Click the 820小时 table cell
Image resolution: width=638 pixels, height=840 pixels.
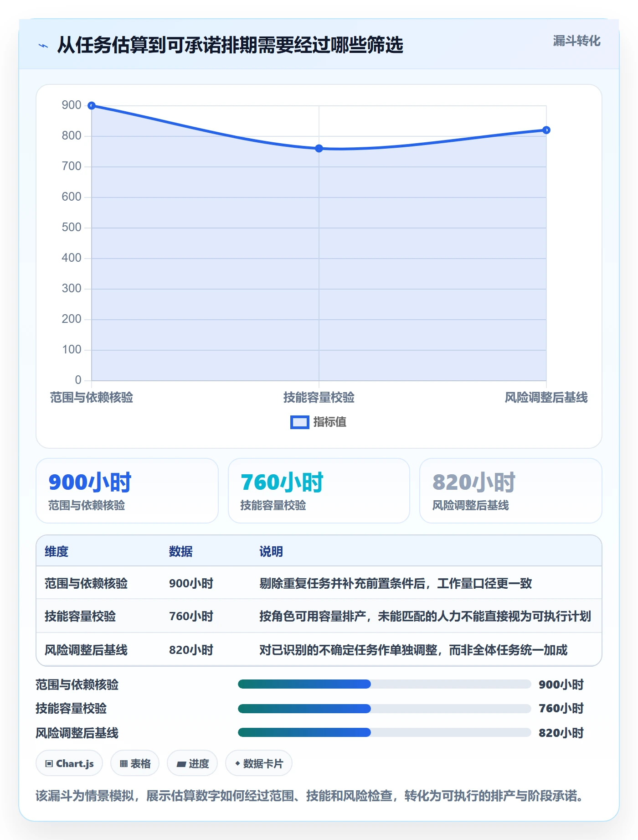coord(191,650)
